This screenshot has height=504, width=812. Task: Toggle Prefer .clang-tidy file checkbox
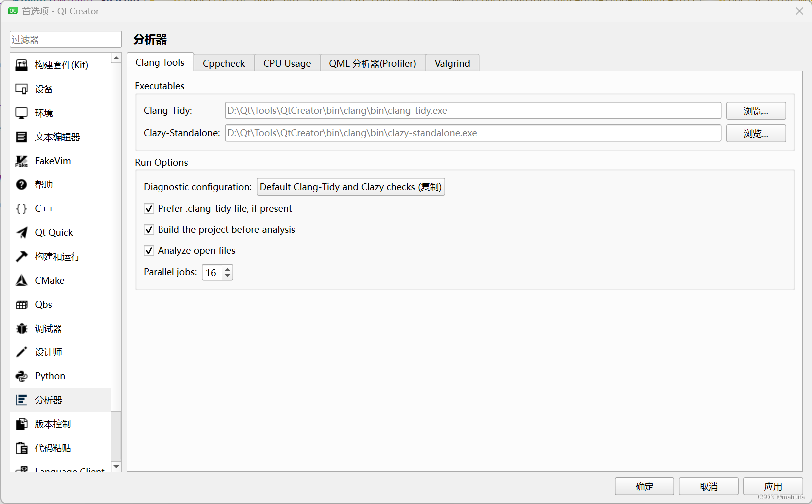point(149,208)
